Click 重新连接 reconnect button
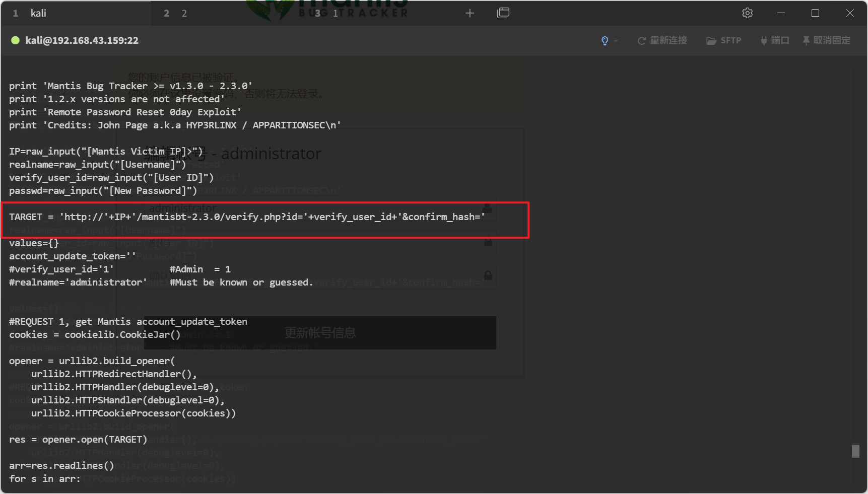 click(662, 40)
